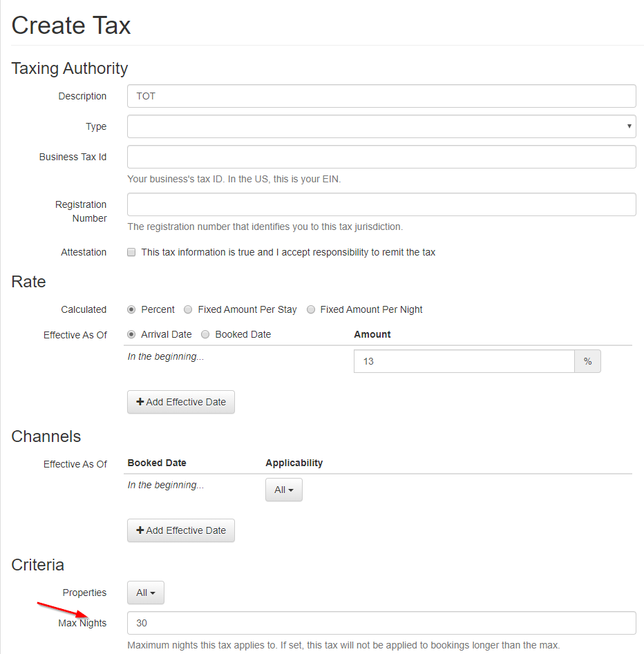644x654 pixels.
Task: Select Fixed Amount Per Night option
Action: (x=311, y=309)
